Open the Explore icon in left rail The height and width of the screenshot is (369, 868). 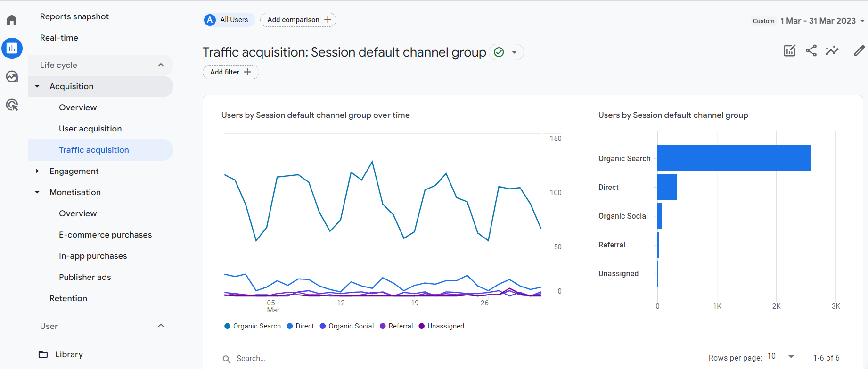point(12,76)
